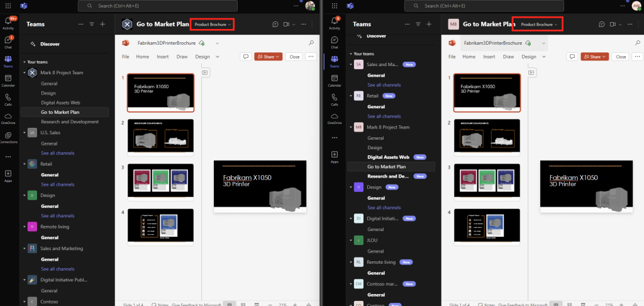Click plus icon in left Teams panel header
644x306 pixels.
103,25
